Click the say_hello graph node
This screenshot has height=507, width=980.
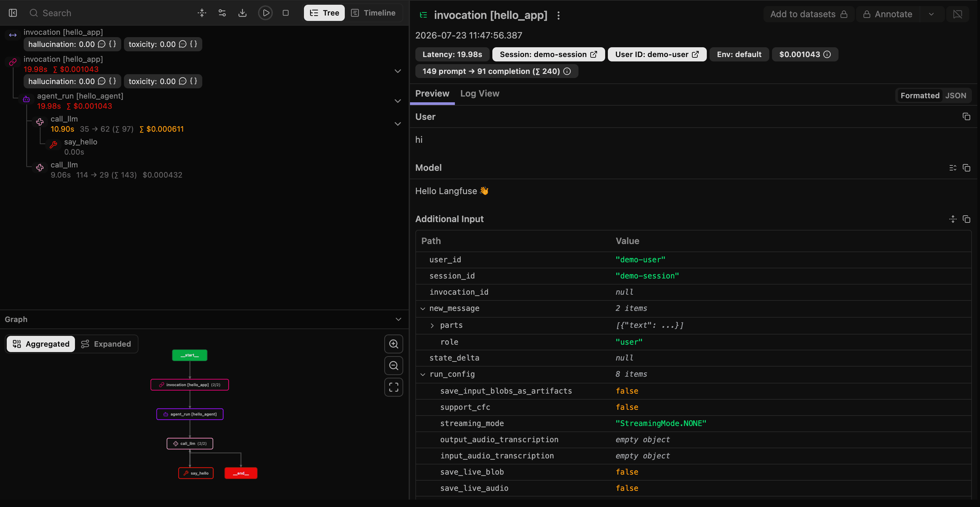196,474
